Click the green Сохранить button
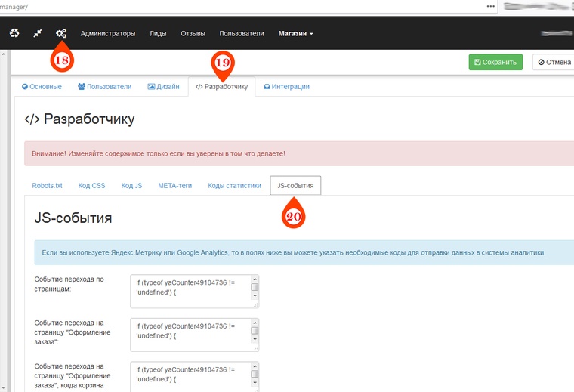This screenshot has height=392, width=574. [495, 63]
